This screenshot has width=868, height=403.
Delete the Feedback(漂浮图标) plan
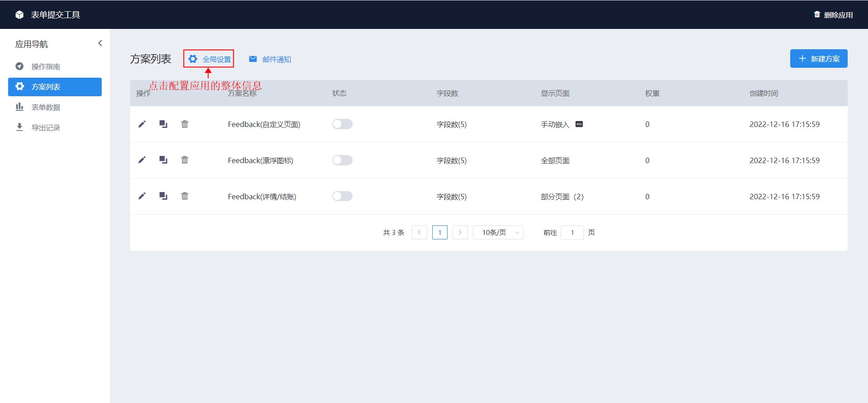[x=184, y=160]
